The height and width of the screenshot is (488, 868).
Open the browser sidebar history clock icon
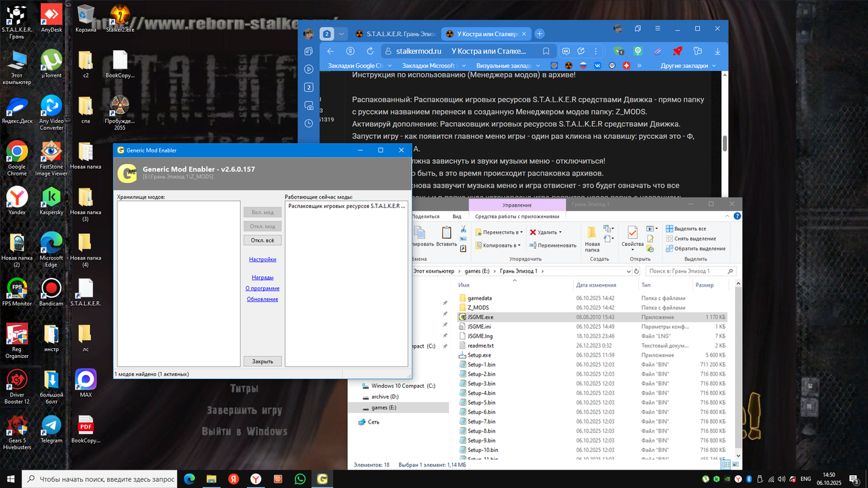[x=309, y=123]
